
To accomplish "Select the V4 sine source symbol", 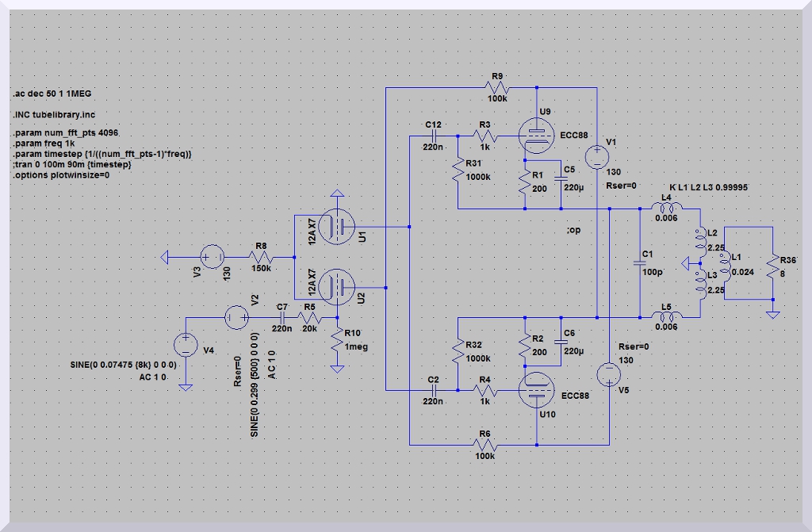I will [x=185, y=345].
